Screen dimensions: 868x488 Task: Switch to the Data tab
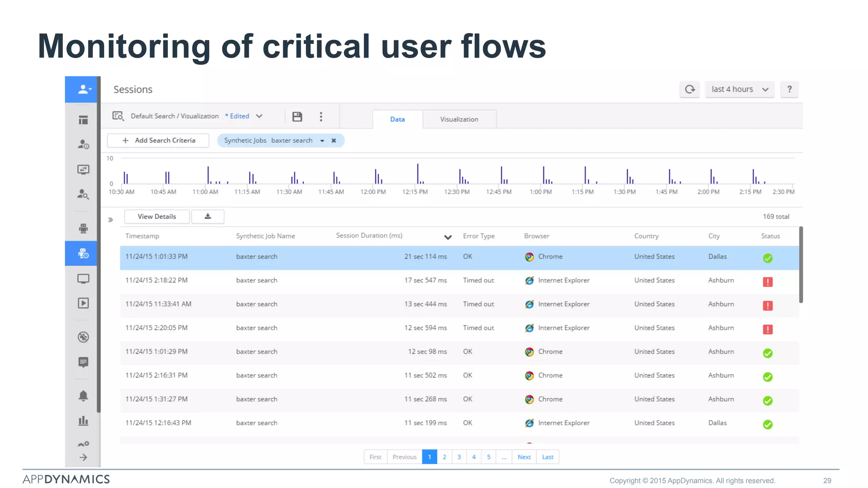tap(398, 119)
